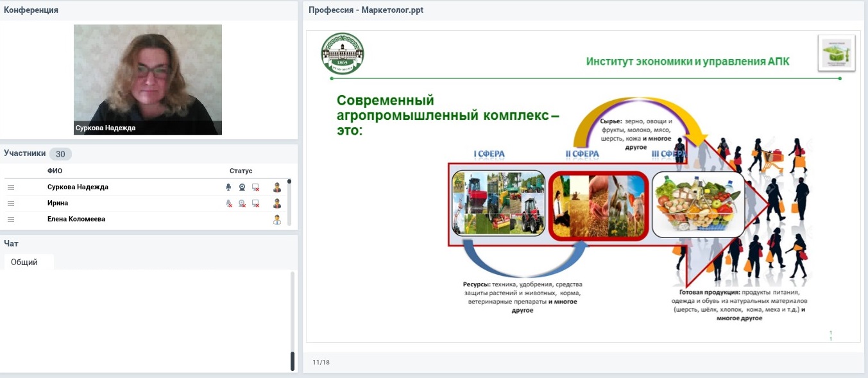Click the university logo on the slide

pos(342,54)
